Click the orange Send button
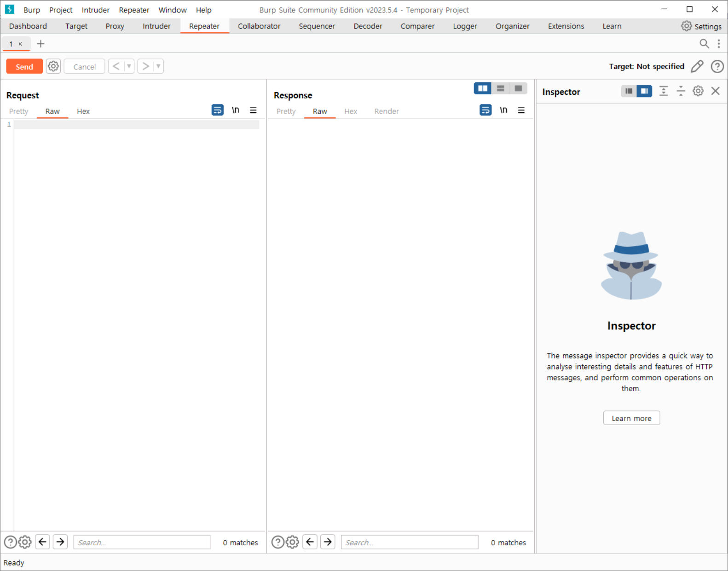The width and height of the screenshot is (728, 571). pos(24,66)
